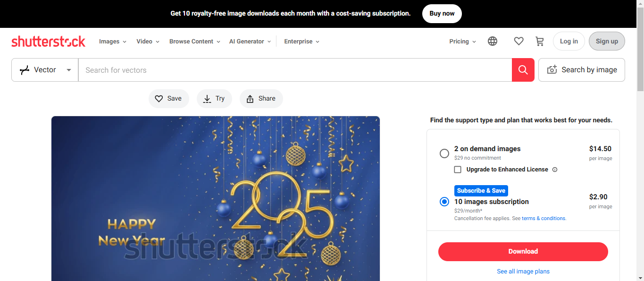Select the 2 on demand images option
Image resolution: width=644 pixels, height=281 pixels.
[444, 153]
